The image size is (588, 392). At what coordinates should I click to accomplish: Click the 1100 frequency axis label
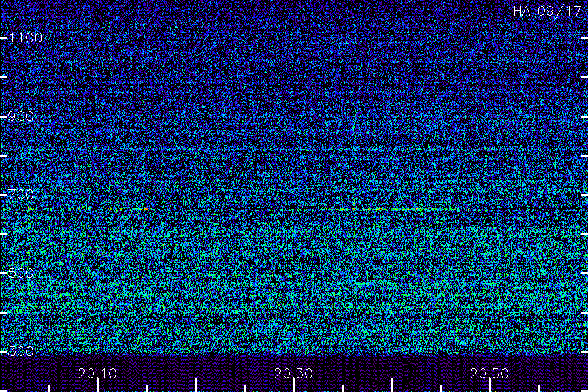click(25, 37)
